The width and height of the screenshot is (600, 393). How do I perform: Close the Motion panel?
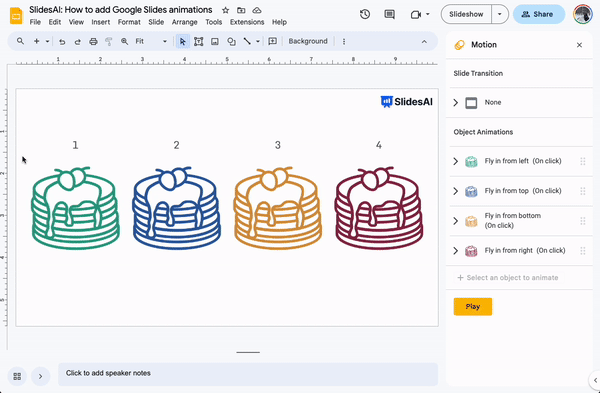coord(579,45)
